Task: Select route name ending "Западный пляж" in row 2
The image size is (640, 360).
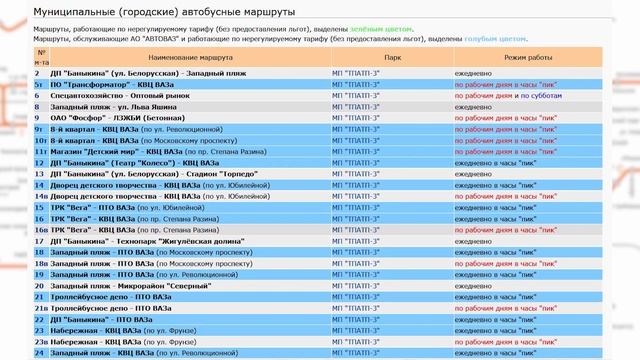Action: 148,73
